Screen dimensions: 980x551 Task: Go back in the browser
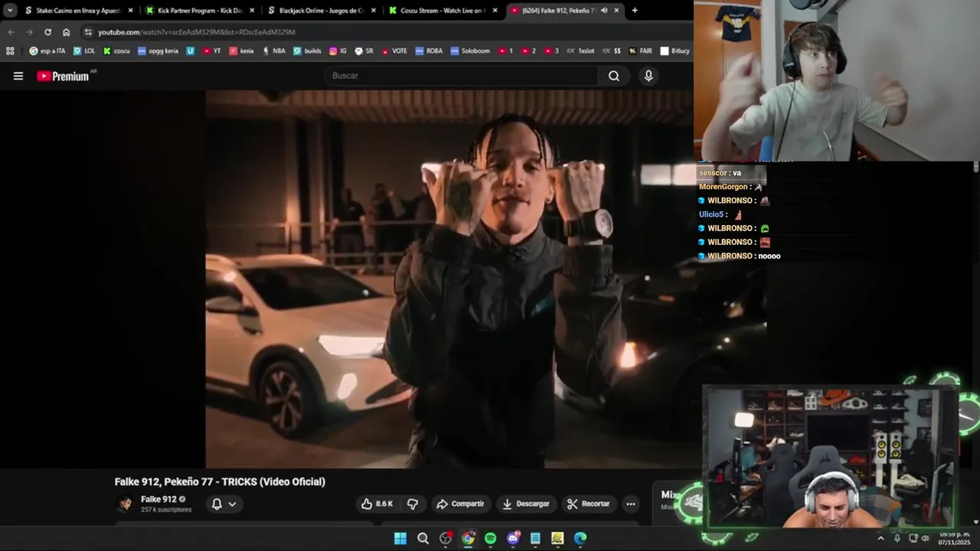pos(11,32)
